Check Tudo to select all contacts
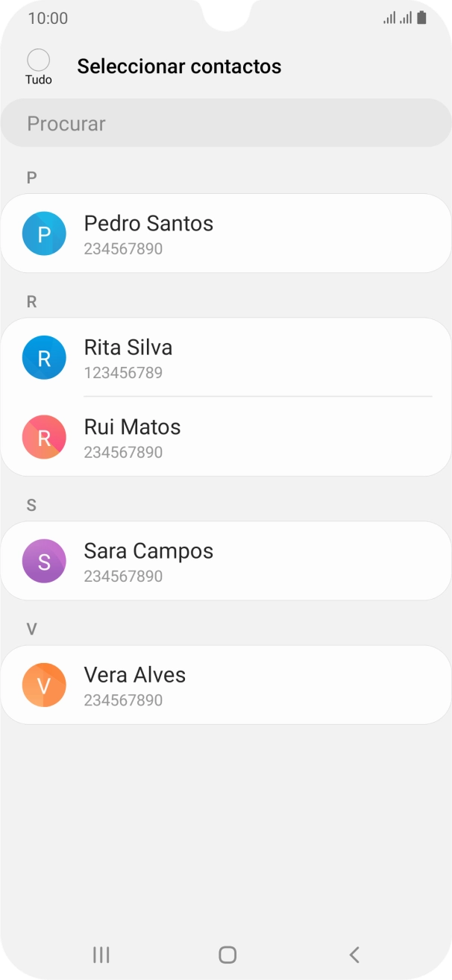 tap(38, 60)
